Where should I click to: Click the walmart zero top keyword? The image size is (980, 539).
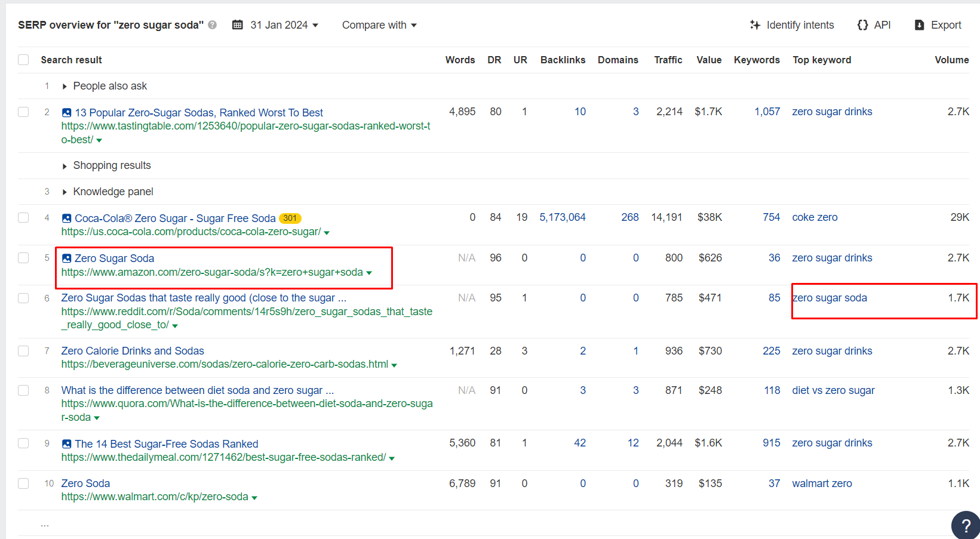[x=822, y=483]
